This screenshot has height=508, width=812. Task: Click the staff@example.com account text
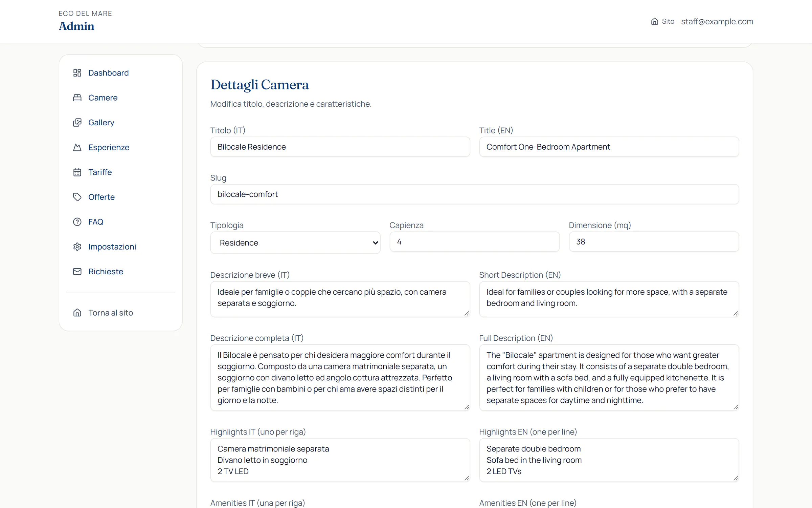pos(717,21)
